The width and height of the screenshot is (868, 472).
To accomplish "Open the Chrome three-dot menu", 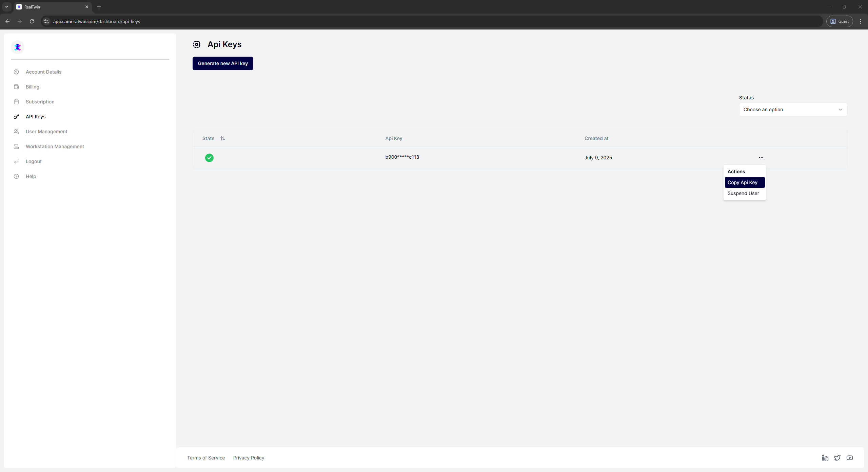I will coord(860,21).
